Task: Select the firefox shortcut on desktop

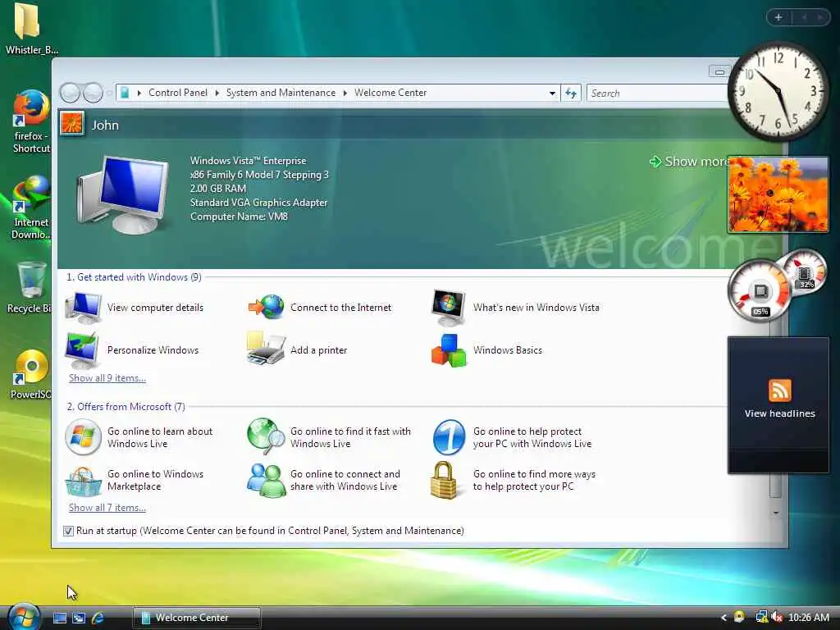Action: click(30, 122)
